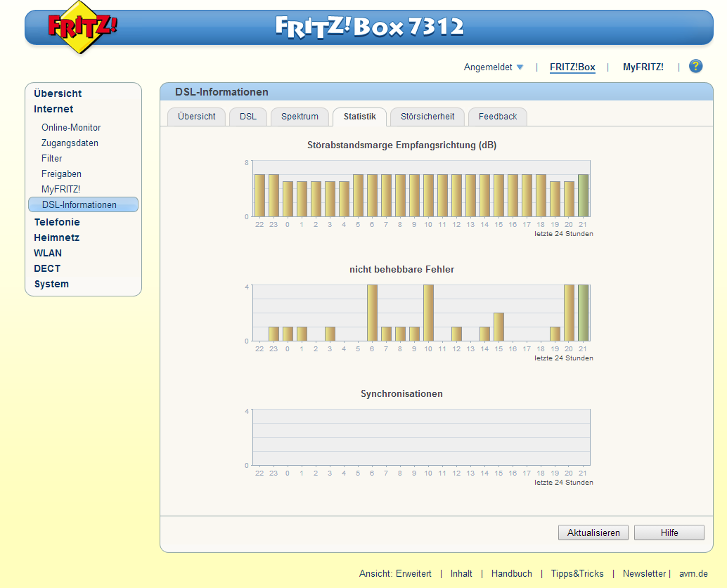Click the green hour 21 bar in Störabstandsmarge chart

[x=583, y=195]
